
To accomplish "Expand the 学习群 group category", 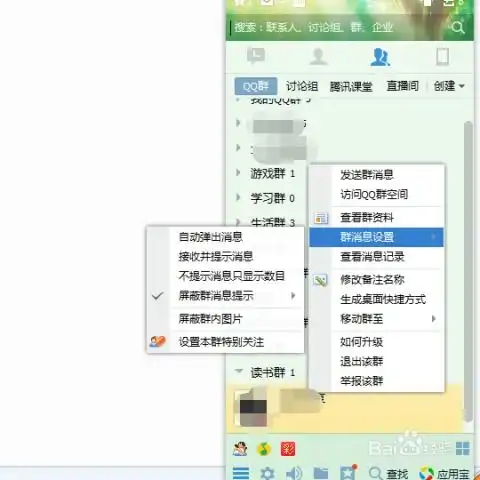I will point(238,197).
